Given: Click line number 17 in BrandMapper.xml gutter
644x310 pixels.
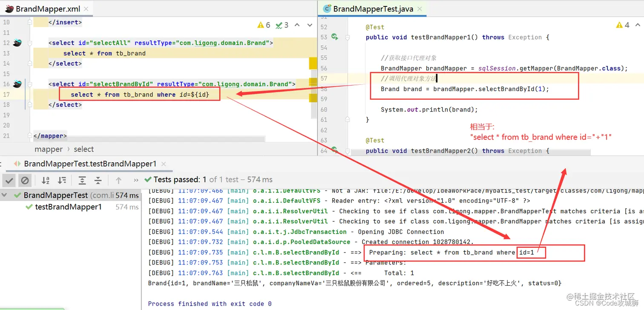Looking at the screenshot, I should [6, 95].
